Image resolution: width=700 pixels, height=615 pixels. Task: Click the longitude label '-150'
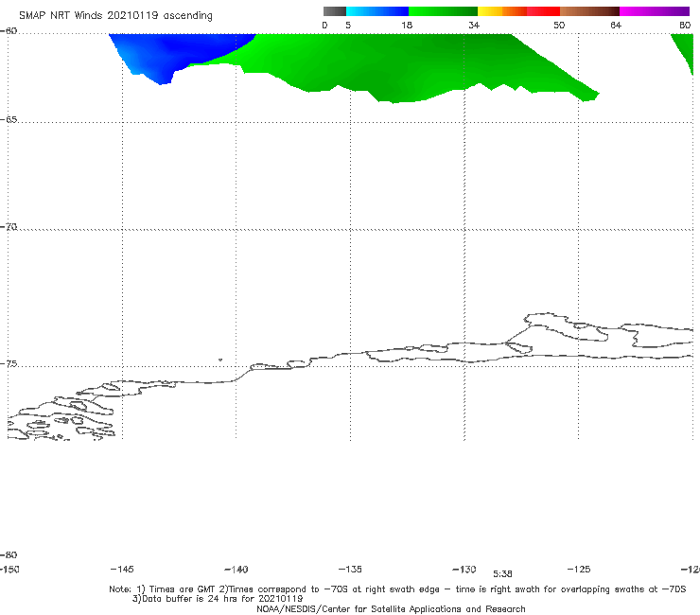9,569
